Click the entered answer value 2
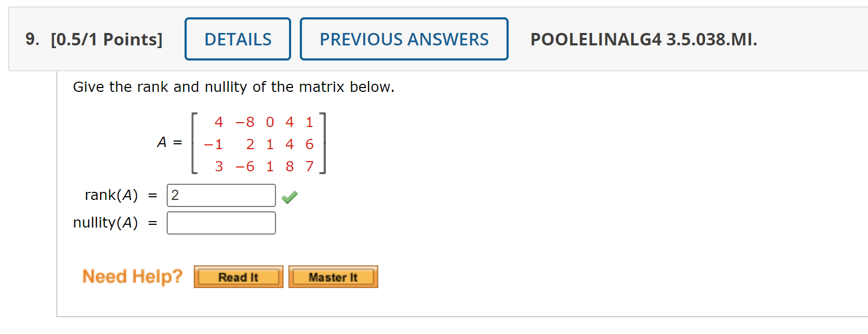 click(x=175, y=195)
